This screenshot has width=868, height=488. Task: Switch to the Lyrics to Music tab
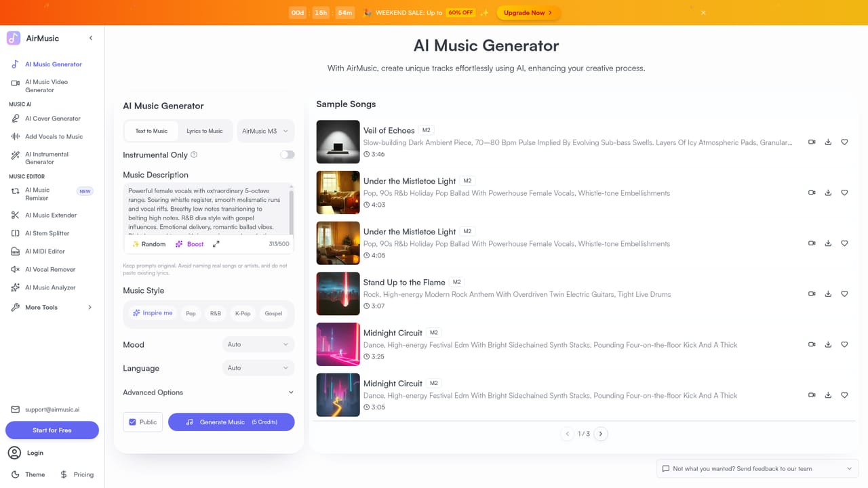pyautogui.click(x=205, y=131)
